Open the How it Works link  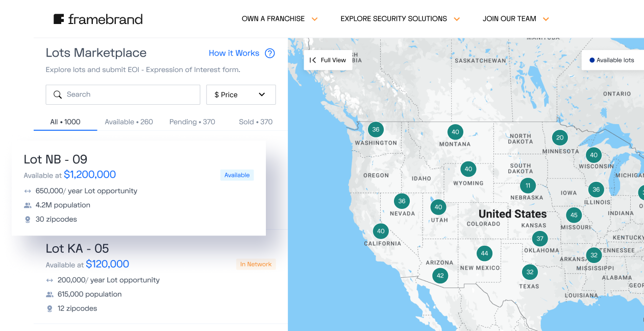(234, 53)
